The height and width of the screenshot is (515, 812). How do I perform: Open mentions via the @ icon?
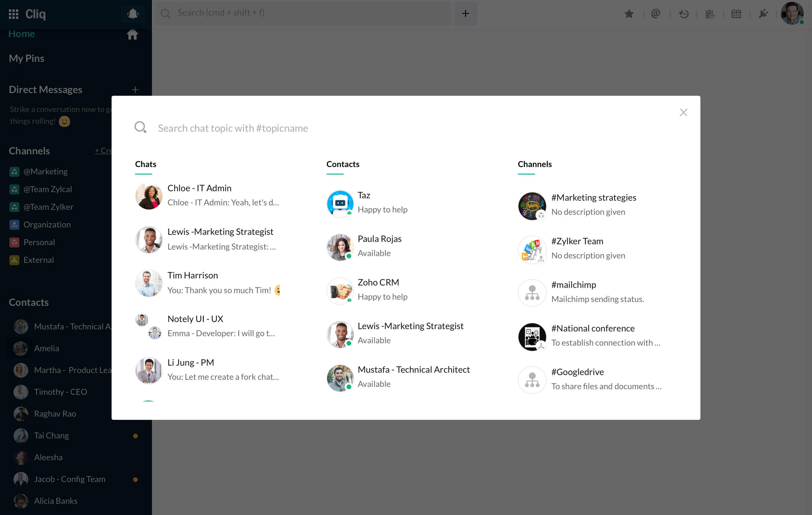[x=655, y=14]
